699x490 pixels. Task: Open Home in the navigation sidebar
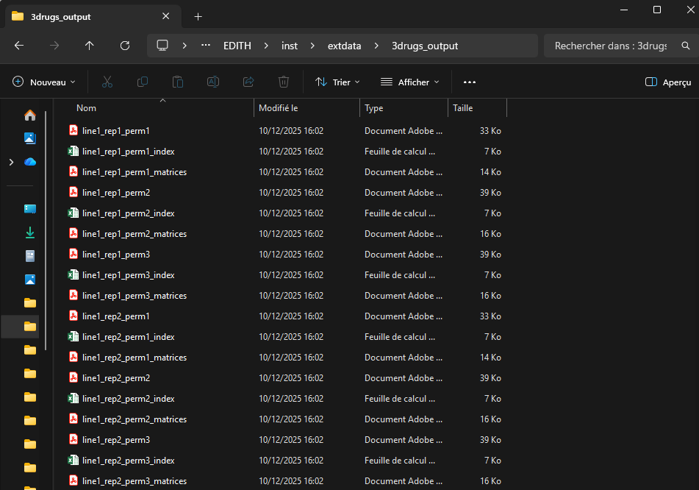pos(30,115)
